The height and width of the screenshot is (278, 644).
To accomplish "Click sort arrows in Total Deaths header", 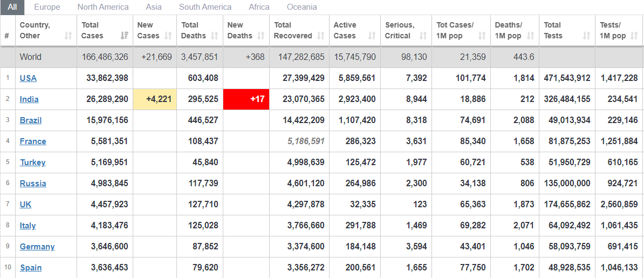I will pos(214,36).
